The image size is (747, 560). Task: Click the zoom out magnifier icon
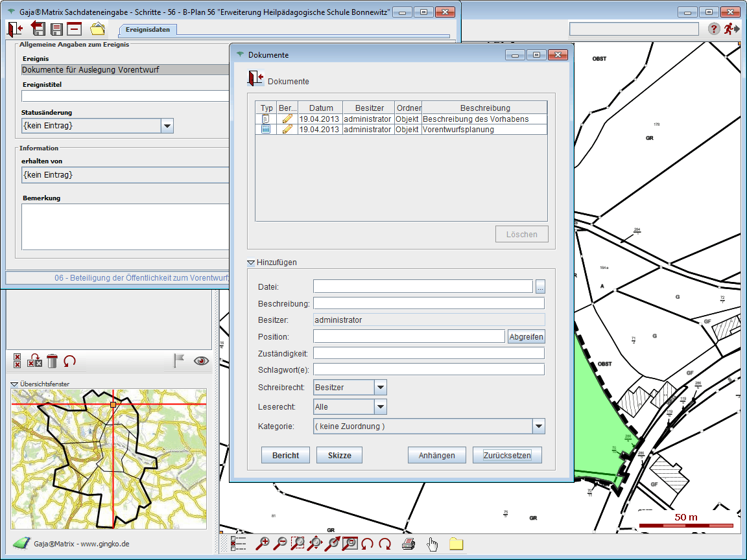pyautogui.click(x=280, y=544)
